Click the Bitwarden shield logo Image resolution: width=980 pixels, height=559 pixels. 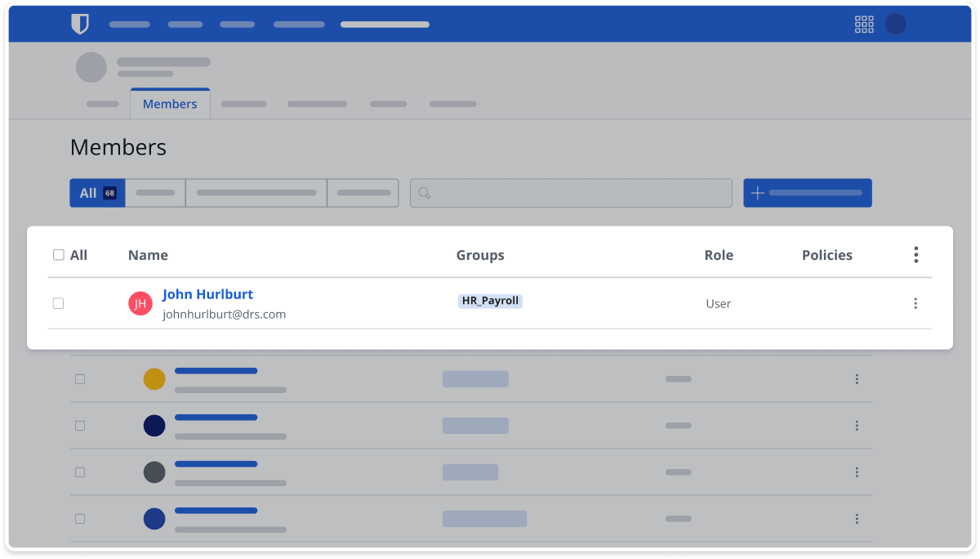click(80, 24)
